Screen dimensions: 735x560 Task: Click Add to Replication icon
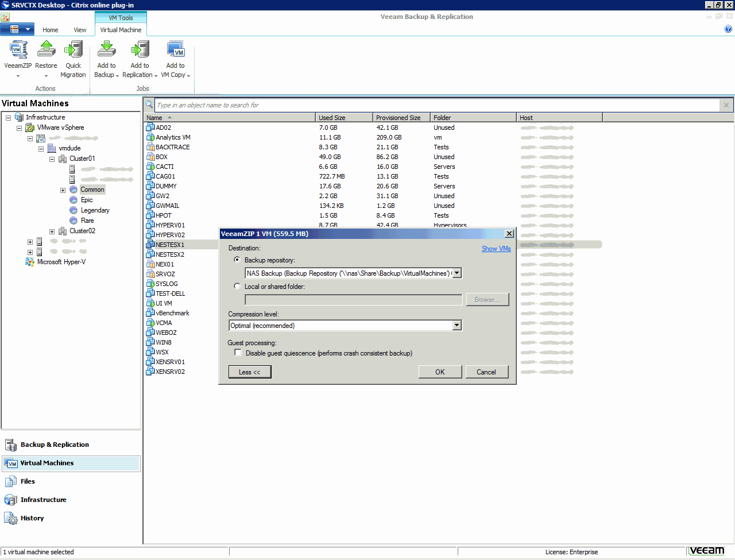pos(140,51)
